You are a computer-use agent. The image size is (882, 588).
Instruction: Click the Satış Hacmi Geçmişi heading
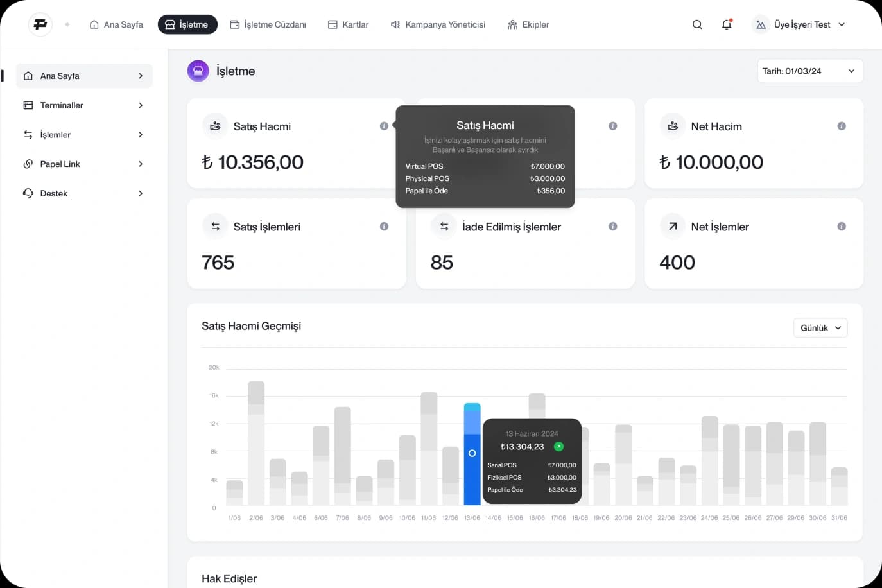point(252,326)
